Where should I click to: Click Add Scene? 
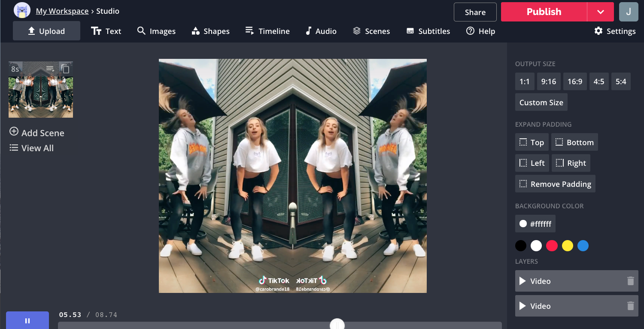coord(37,133)
